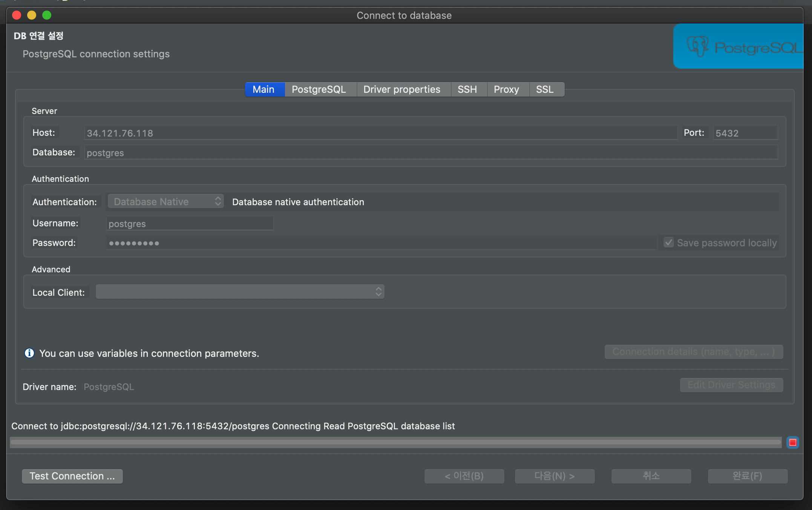
Task: Open the SSL tab
Action: click(545, 89)
